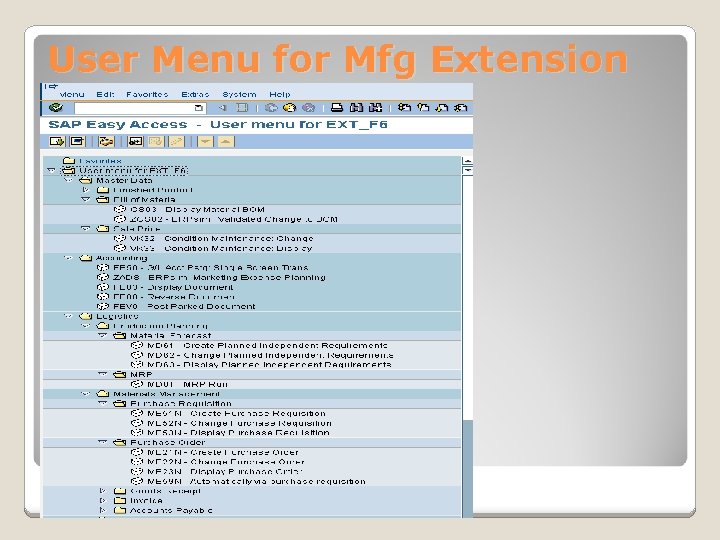Select Display Material BOM transaction
This screenshot has width=720, height=540.
[197, 209]
